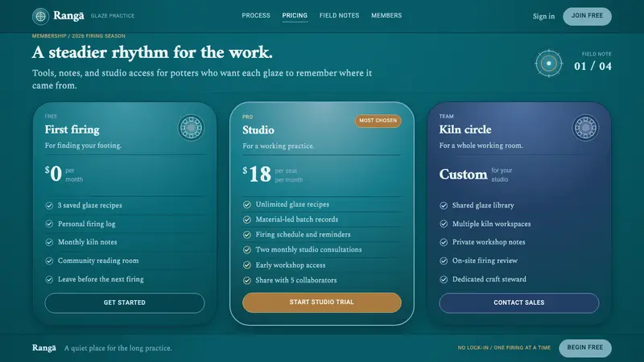Click check icon beside Shared glaze library
This screenshot has height=362, width=644.
pos(444,205)
